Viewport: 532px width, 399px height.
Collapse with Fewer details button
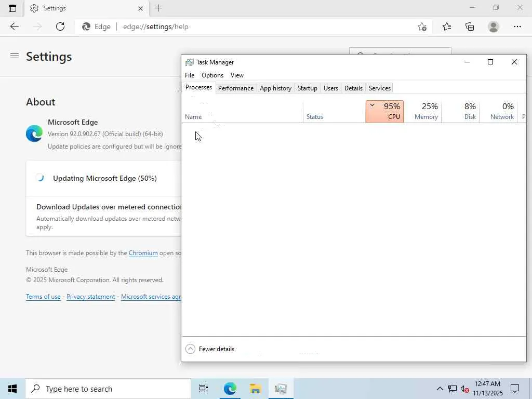pos(210,349)
